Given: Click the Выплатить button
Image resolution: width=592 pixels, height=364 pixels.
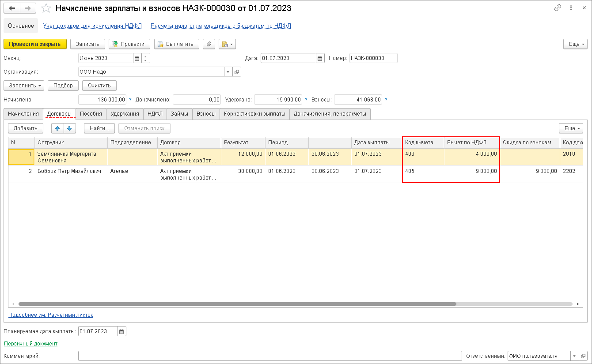Looking at the screenshot, I should coord(177,44).
